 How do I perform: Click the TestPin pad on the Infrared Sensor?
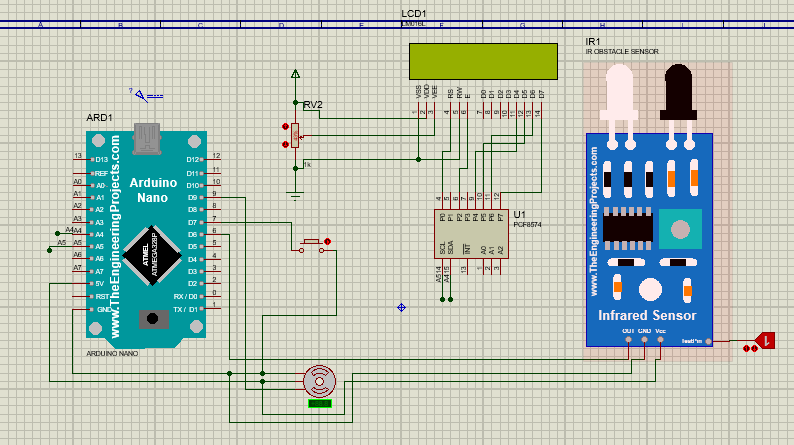coord(708,342)
